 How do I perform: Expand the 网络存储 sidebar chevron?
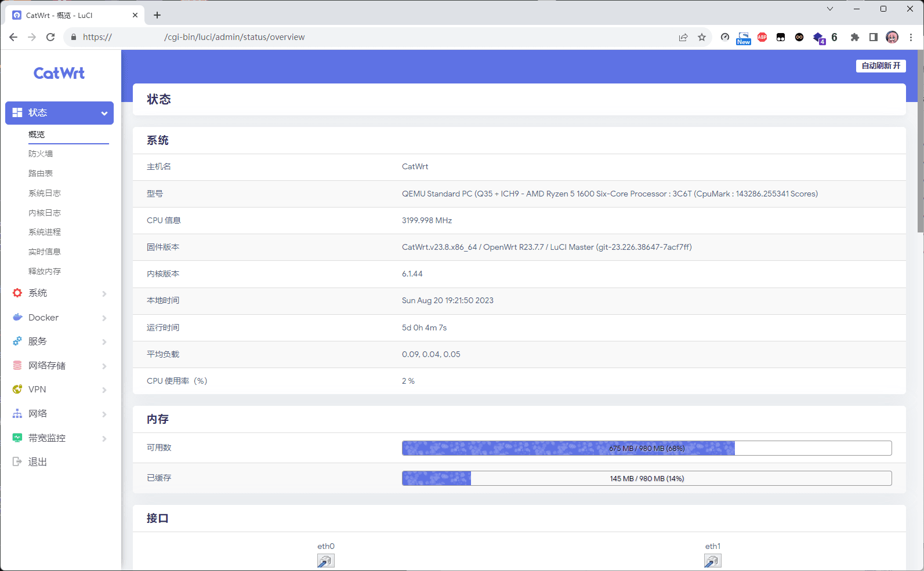[104, 366]
